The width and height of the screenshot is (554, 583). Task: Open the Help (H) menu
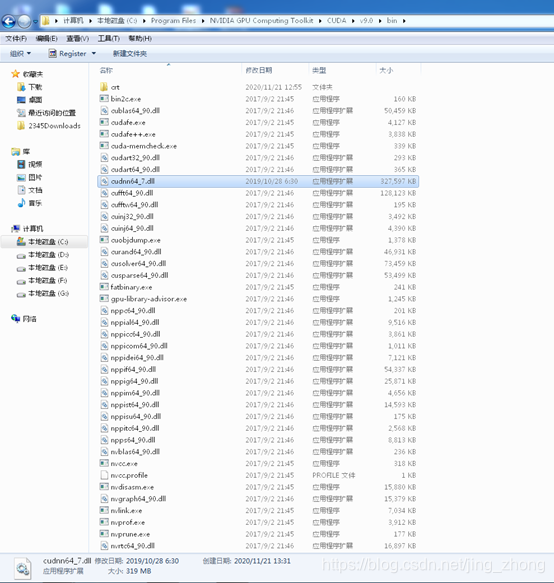(140, 38)
